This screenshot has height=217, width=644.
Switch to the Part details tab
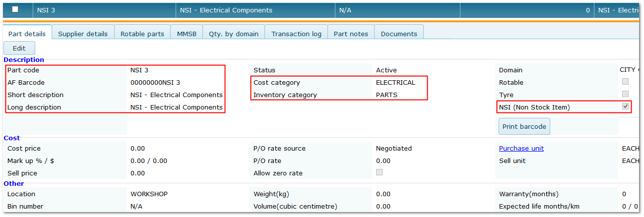(x=27, y=34)
